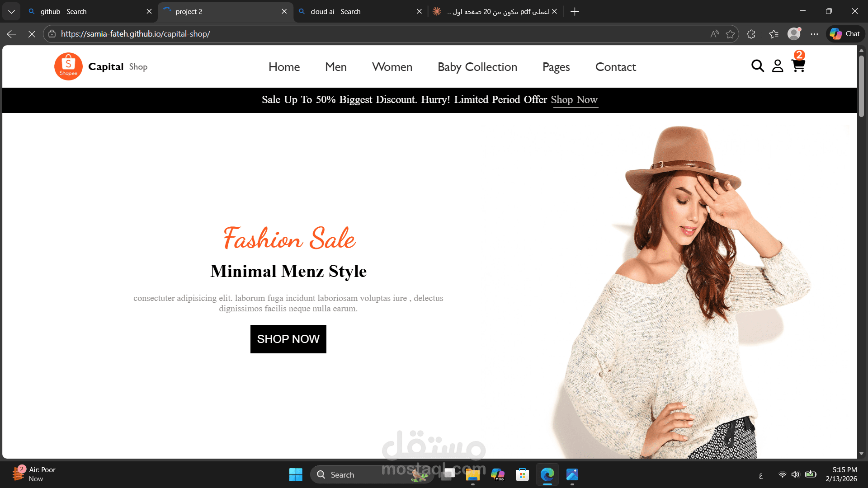
Task: Open browser Settings via ellipsis menu
Action: coord(815,34)
